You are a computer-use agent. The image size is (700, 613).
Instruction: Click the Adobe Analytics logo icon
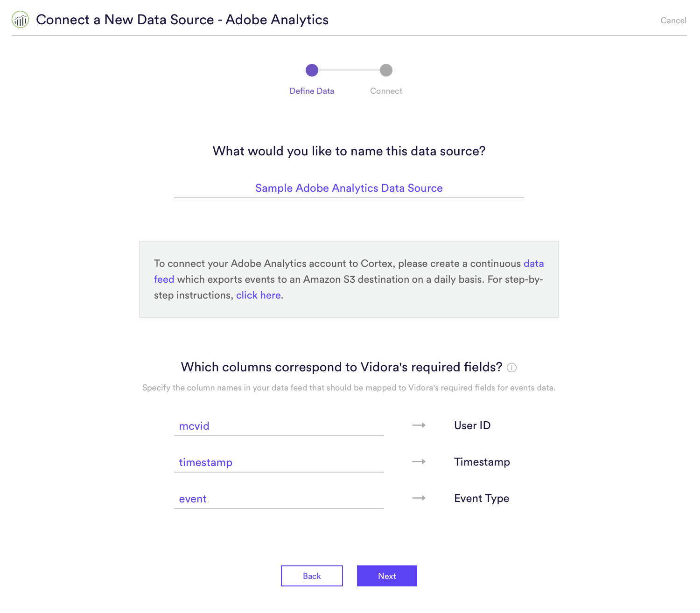pos(20,20)
